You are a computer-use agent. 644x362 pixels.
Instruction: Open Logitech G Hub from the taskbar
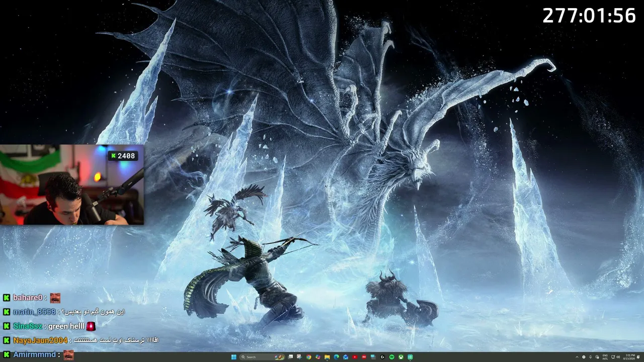(x=382, y=357)
